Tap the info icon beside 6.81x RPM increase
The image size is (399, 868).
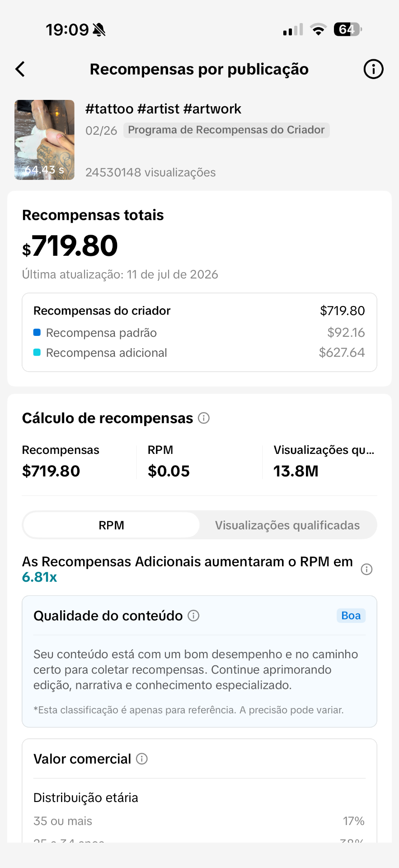click(366, 569)
